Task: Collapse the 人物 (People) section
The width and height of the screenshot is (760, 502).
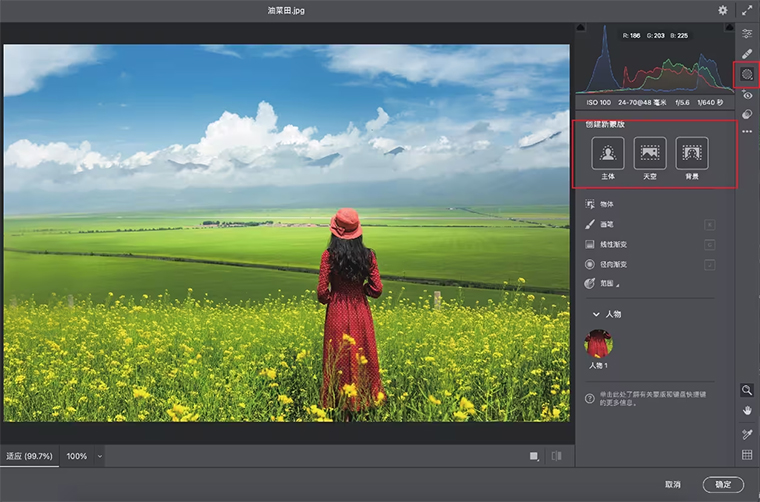Action: pos(596,314)
